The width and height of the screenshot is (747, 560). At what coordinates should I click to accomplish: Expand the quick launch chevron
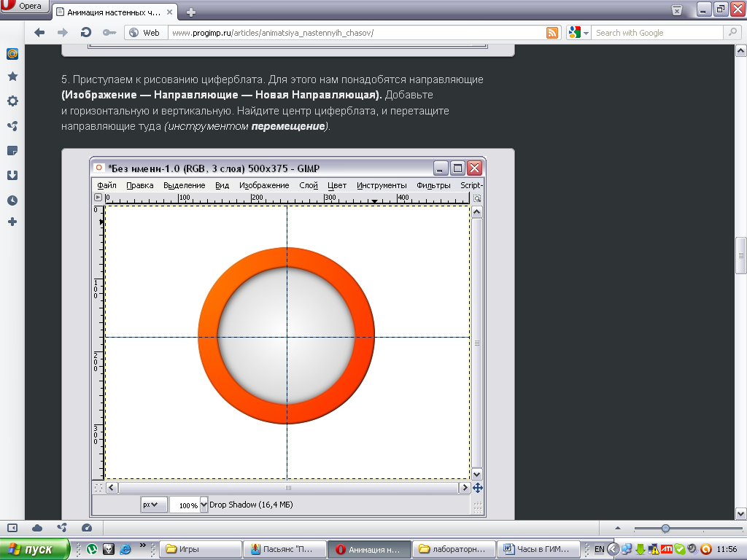tap(142, 545)
